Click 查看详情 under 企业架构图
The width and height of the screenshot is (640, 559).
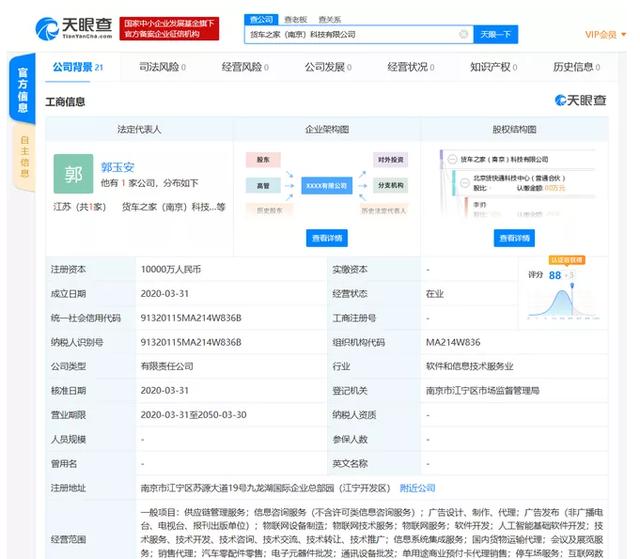(x=327, y=238)
